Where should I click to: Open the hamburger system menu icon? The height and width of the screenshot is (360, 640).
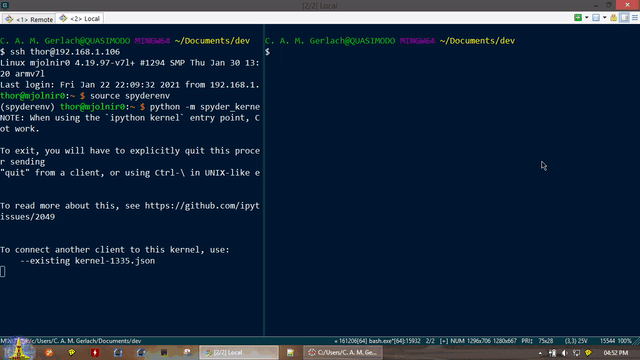pyautogui.click(x=635, y=18)
